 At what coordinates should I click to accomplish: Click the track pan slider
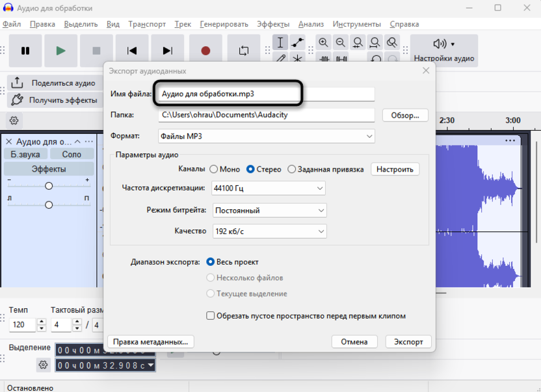48,204
